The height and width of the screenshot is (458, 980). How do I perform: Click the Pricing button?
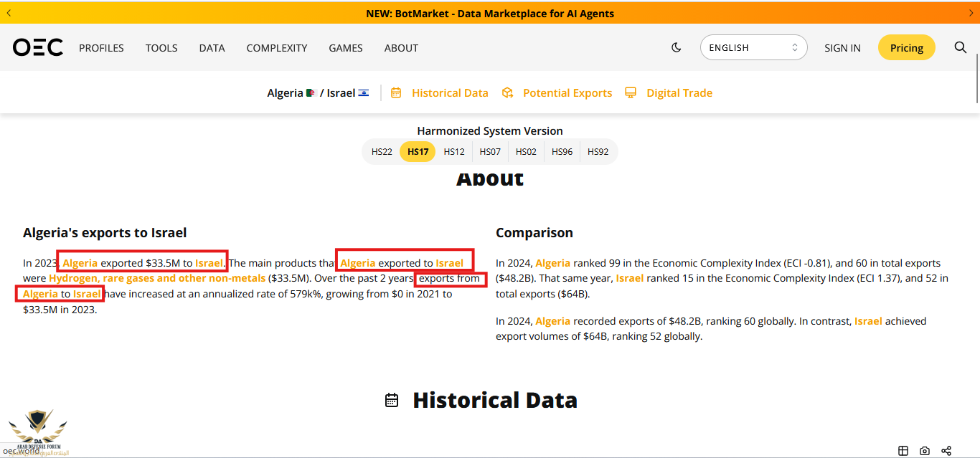(907, 47)
